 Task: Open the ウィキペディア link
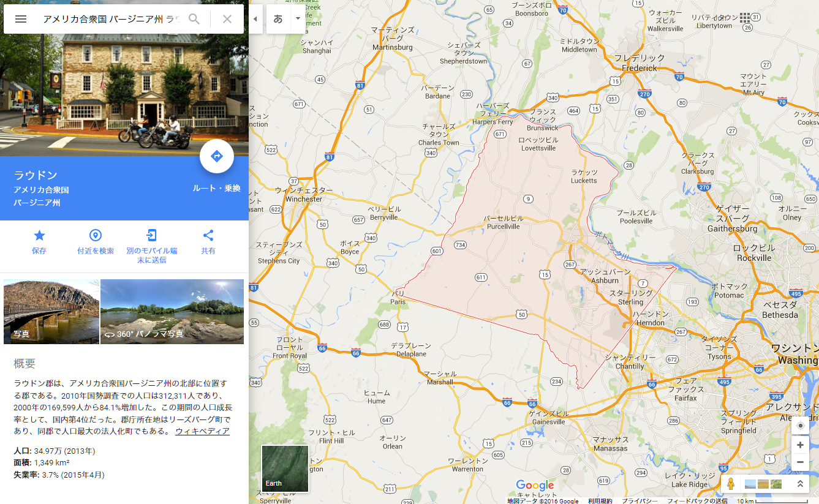(202, 431)
